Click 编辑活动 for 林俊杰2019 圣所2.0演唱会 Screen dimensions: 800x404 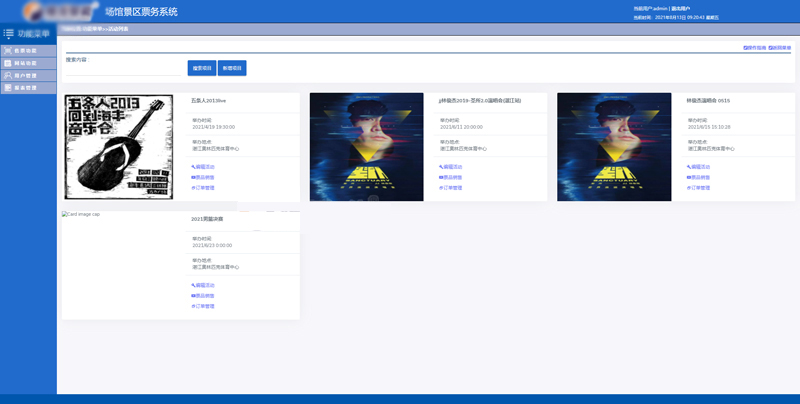pos(451,167)
